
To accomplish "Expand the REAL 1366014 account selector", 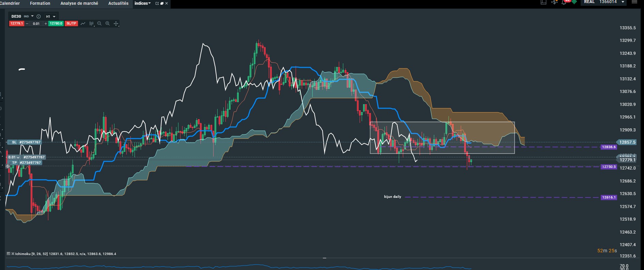I will (603, 2).
